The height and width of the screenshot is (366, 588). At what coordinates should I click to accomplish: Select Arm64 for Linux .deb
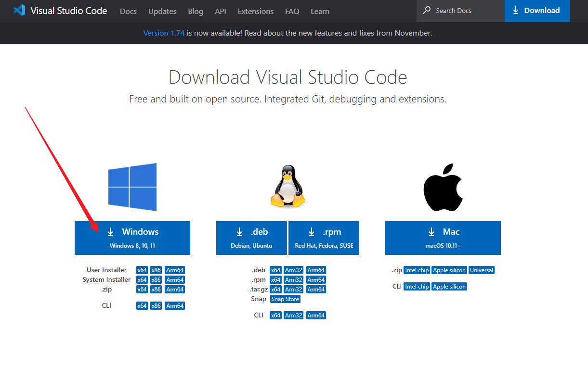point(316,270)
